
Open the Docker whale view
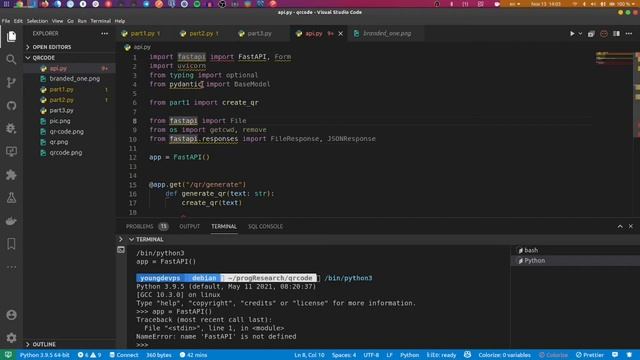point(11,221)
